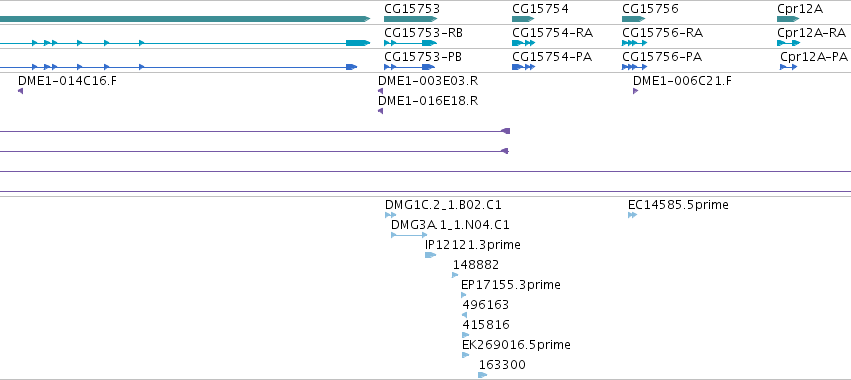The image size is (851, 380).
Task: Click the CG15753-PB coding sequence glyph
Action: point(410,67)
